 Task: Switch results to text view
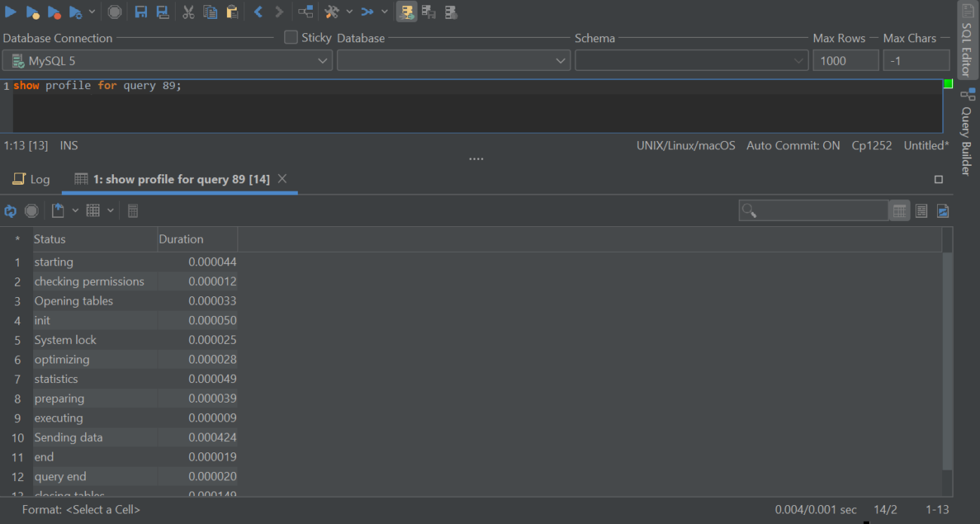coord(921,210)
